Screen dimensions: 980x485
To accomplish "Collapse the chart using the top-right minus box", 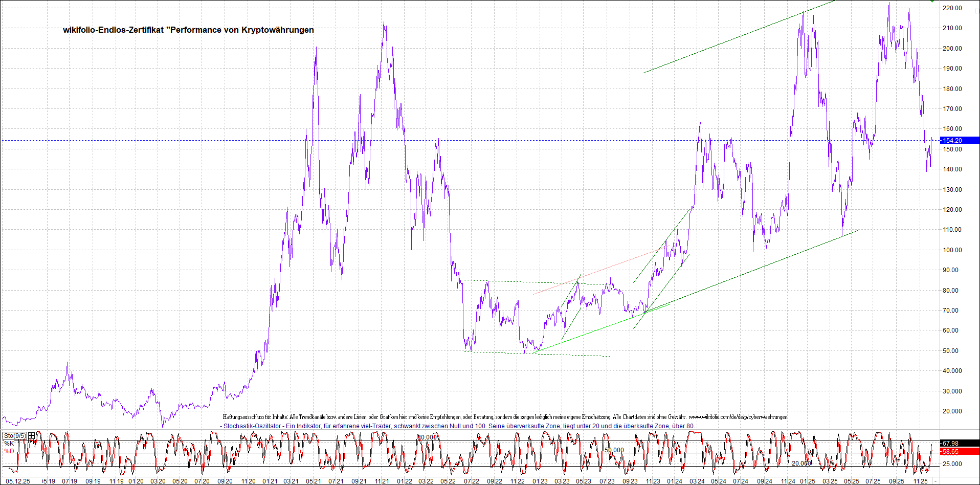I will [x=976, y=11].
